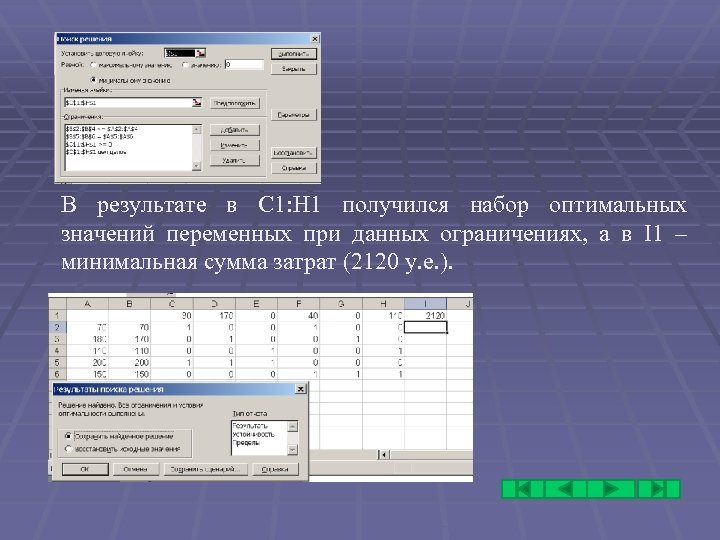The width and height of the screenshot is (720, 540).
Task: Close the Результаты поиска решения dialog
Action: [300, 389]
